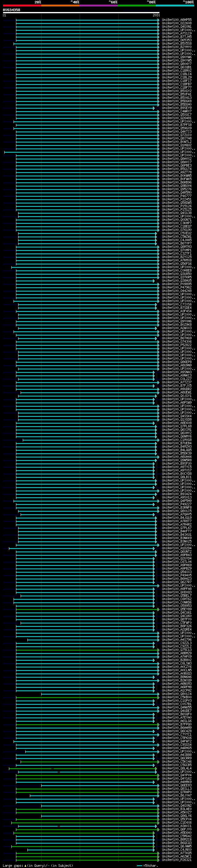Select hit label UniRef100_C1BM02
The image size is (197, 868).
[x=177, y=71]
